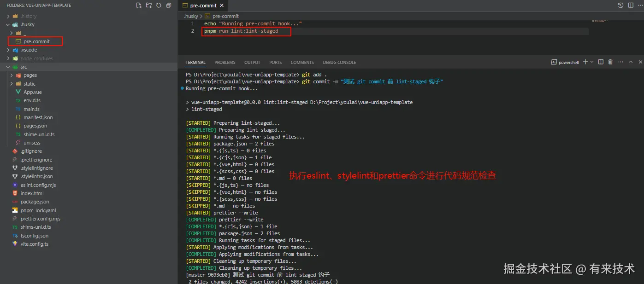Click line 2 'pnpm run lint:lint-staged'
The width and height of the screenshot is (644, 284).
pyautogui.click(x=241, y=31)
